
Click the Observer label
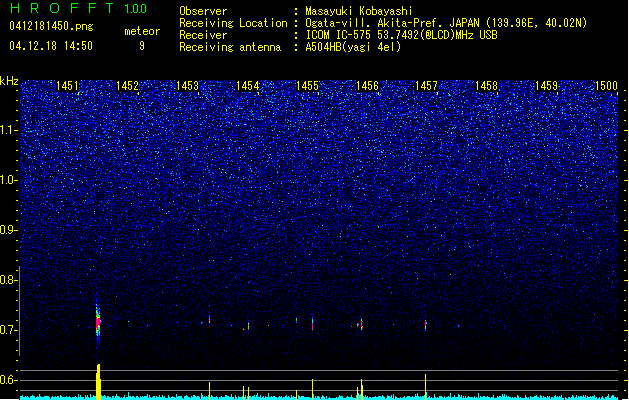point(203,11)
